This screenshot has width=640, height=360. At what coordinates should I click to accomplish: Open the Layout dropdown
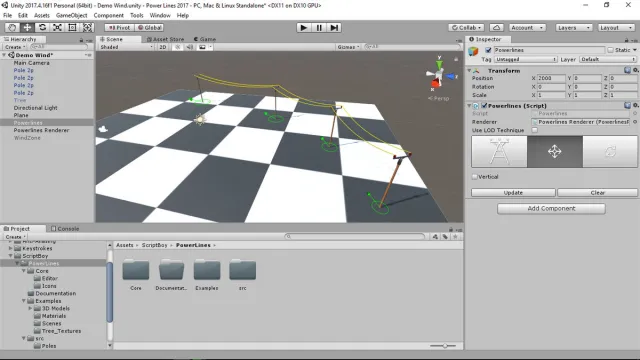616,27
